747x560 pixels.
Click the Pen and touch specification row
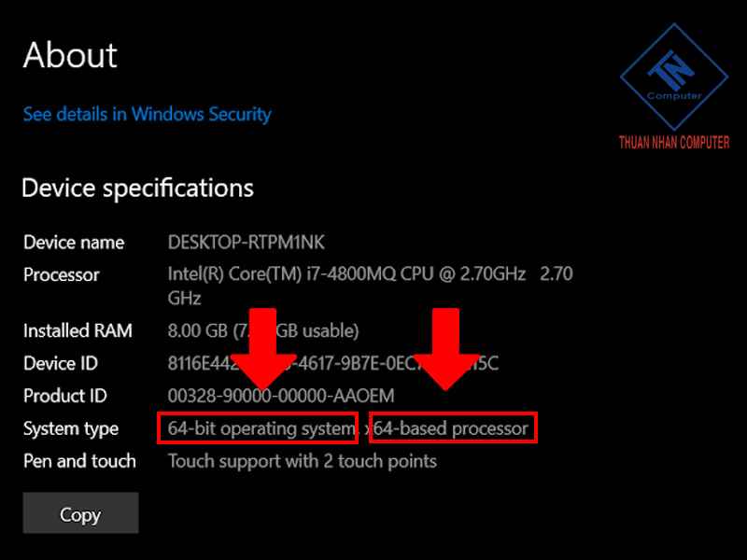point(80,461)
